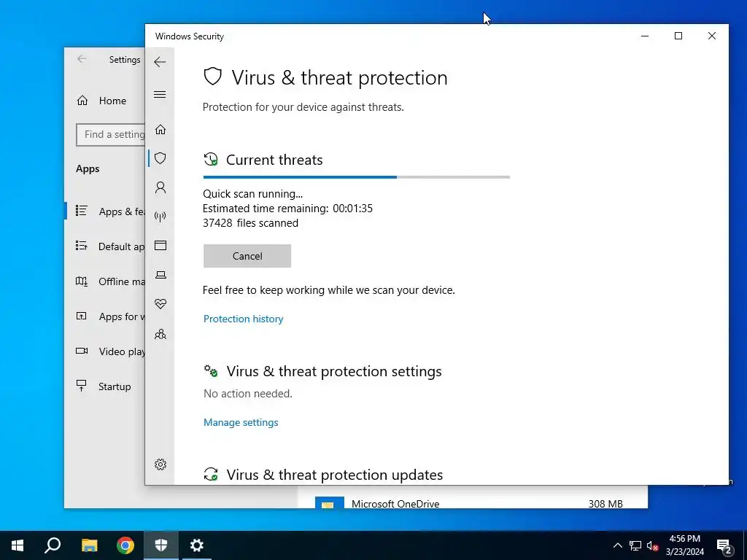
Task: Open Manage settings link
Action: [x=241, y=422]
